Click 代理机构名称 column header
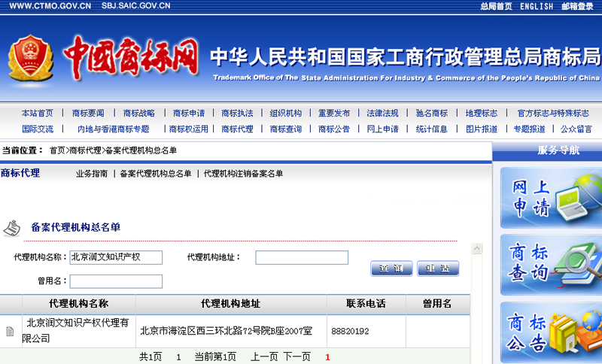The image size is (602, 364). point(79,304)
